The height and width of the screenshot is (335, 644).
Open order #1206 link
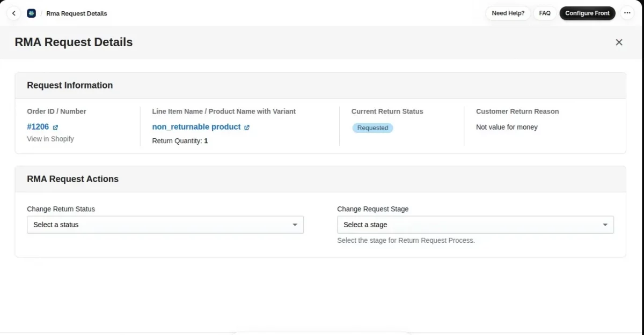(38, 127)
